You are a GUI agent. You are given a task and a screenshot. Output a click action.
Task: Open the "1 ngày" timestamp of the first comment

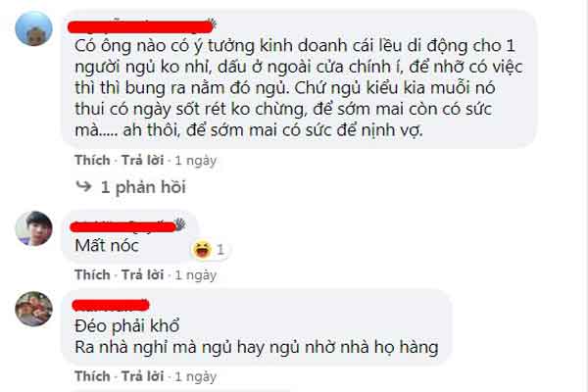(196, 161)
